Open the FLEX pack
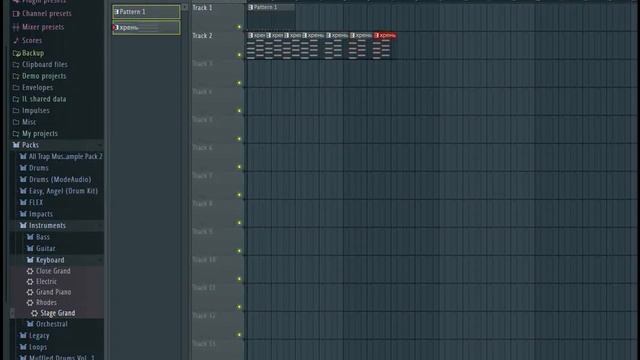 pyautogui.click(x=31, y=202)
